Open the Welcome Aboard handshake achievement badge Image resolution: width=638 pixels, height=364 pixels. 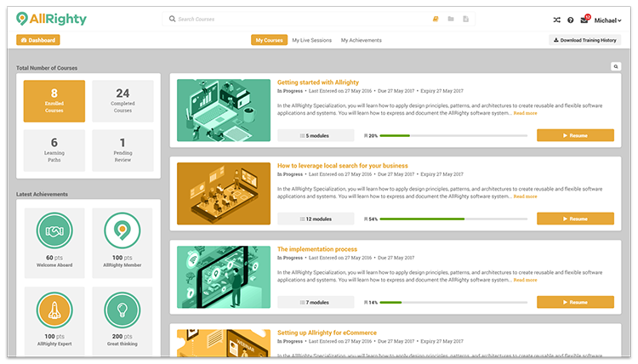tap(54, 230)
